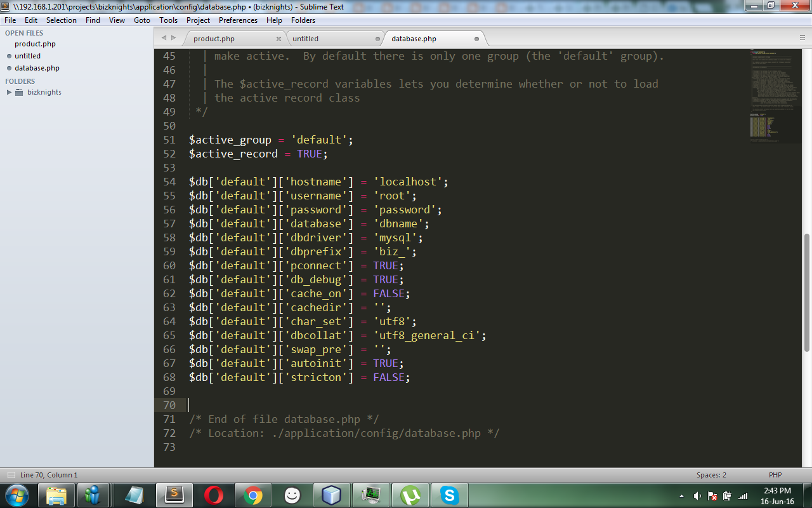Open the File menu
The width and height of the screenshot is (812, 508).
coord(10,20)
